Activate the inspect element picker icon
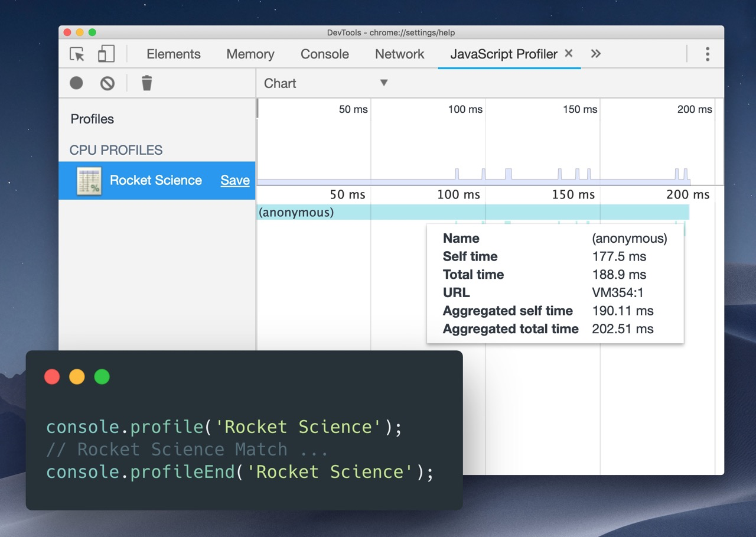The width and height of the screenshot is (756, 537). click(77, 54)
